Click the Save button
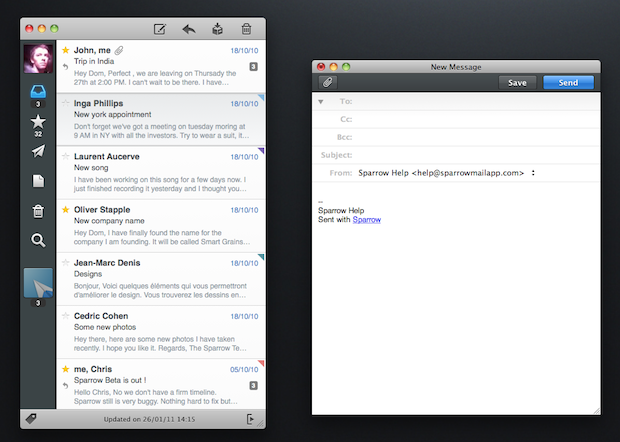Image resolution: width=620 pixels, height=442 pixels. pos(517,82)
